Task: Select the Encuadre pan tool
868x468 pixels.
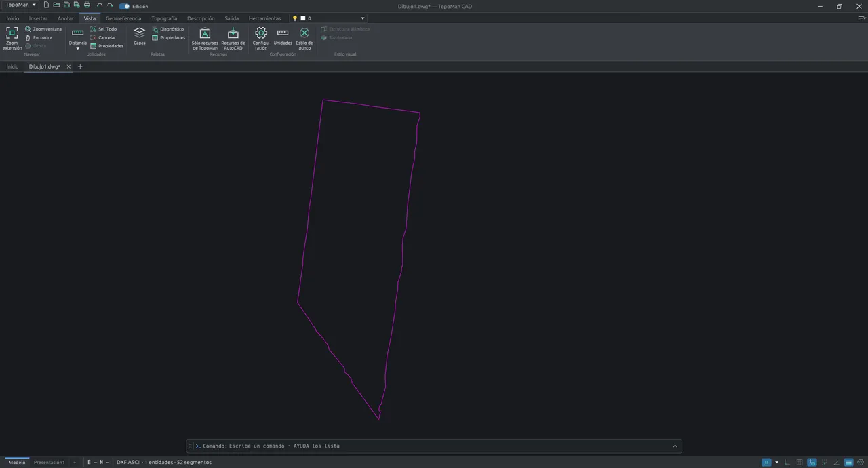Action: tap(39, 37)
